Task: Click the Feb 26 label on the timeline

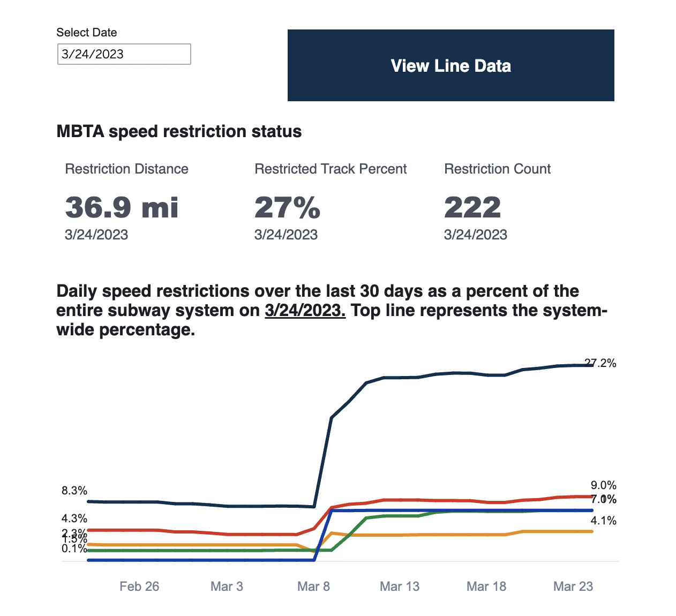Action: (x=139, y=586)
